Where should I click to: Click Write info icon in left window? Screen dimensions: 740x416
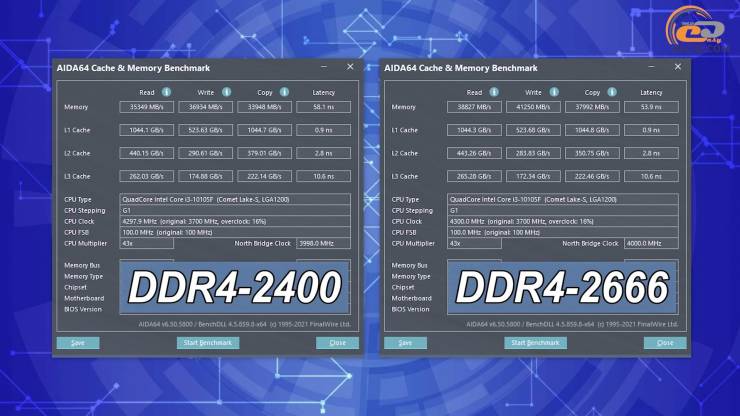pos(227,92)
